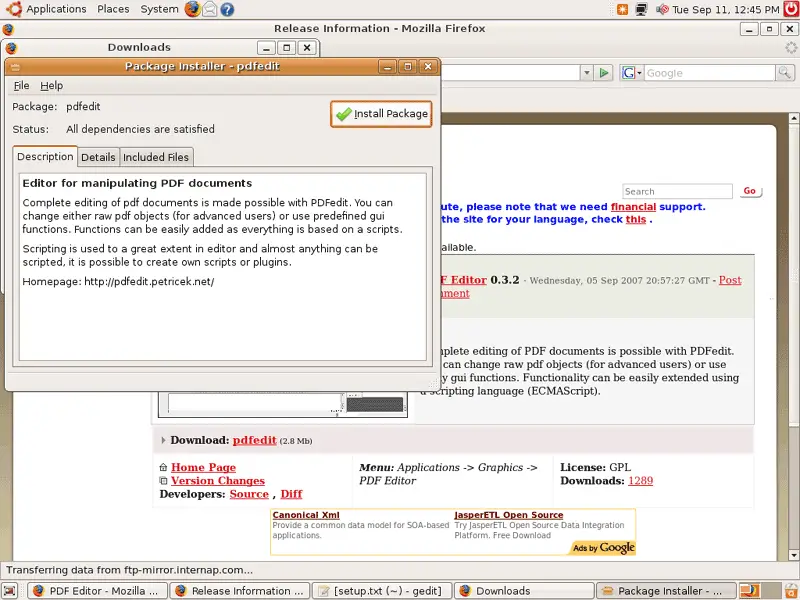Viewport: 800px width, 600px height.
Task: Switch to the 'PDF Editor - Mozilla' taskbar window
Action: pyautogui.click(x=97, y=591)
